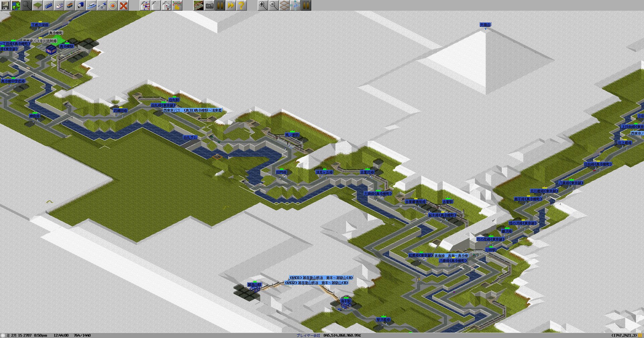Open the white bullet-train tools icon

pos(59,5)
